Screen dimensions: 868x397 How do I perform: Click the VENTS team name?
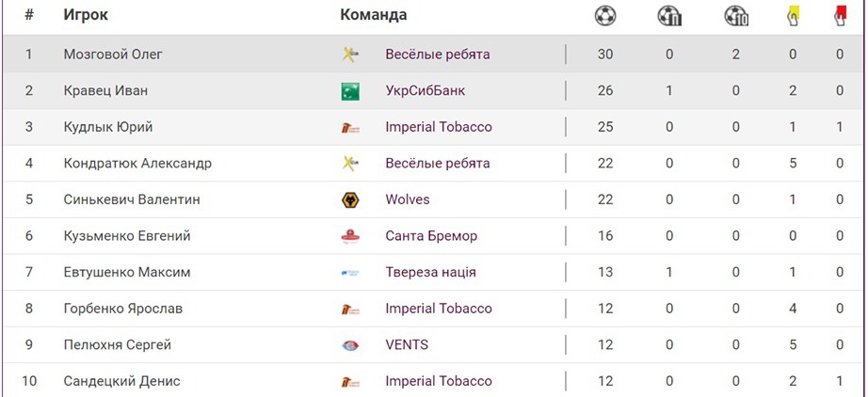pos(407,345)
